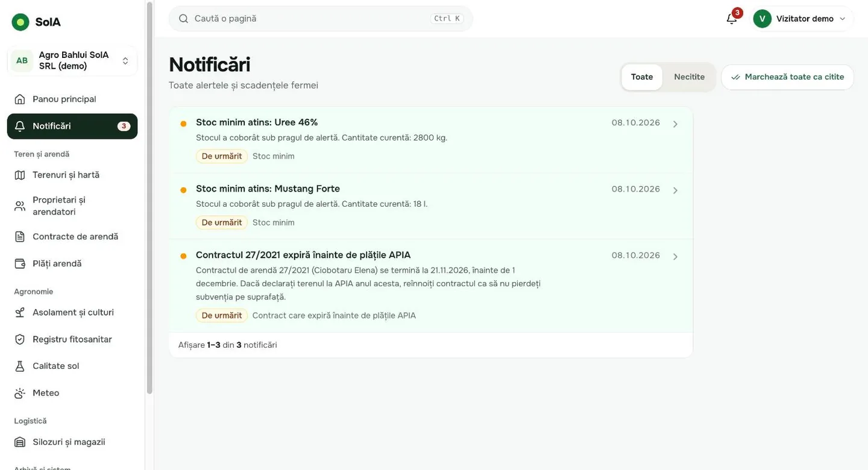Click the SolA logo icon
Viewport: 868px width, 470px height.
point(20,22)
